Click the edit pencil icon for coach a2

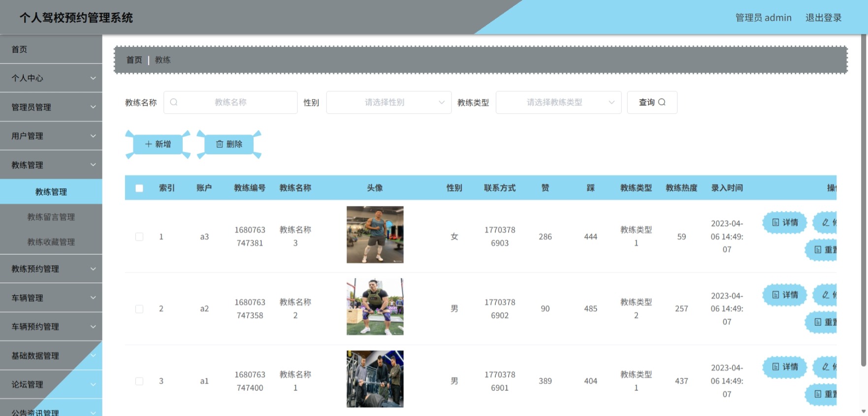[x=826, y=295]
